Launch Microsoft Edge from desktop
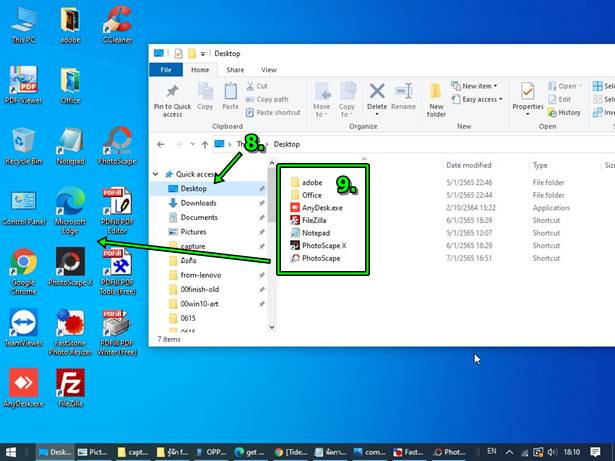Image resolution: width=615 pixels, height=461 pixels. pyautogui.click(x=70, y=210)
